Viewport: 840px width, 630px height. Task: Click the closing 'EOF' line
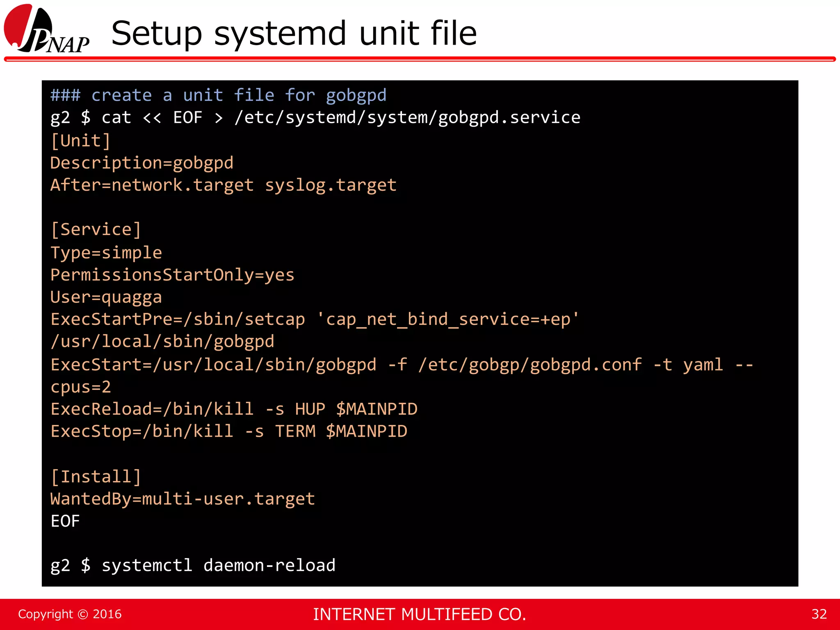(65, 521)
